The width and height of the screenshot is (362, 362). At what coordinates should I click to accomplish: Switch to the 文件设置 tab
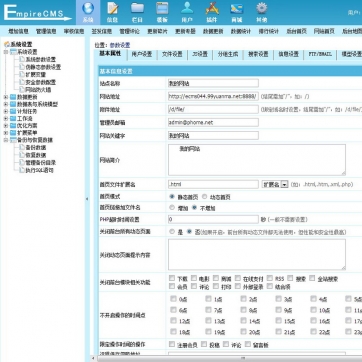pos(172,54)
